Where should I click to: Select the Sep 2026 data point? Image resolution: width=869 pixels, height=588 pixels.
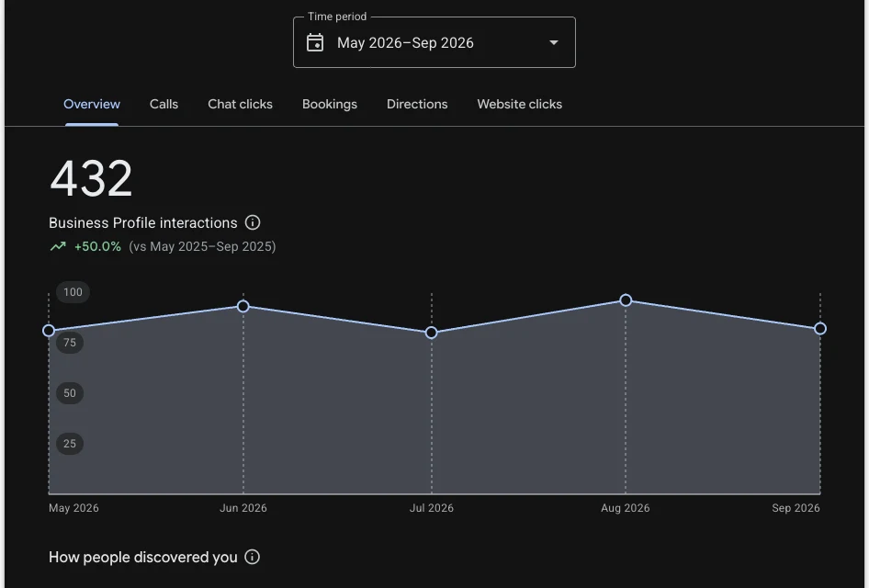[820, 329]
